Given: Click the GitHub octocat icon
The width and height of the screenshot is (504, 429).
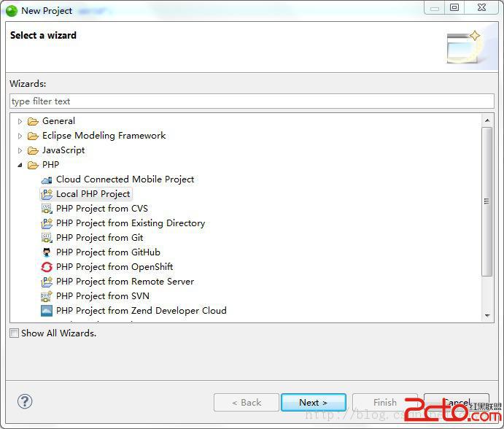Looking at the screenshot, I should point(47,252).
